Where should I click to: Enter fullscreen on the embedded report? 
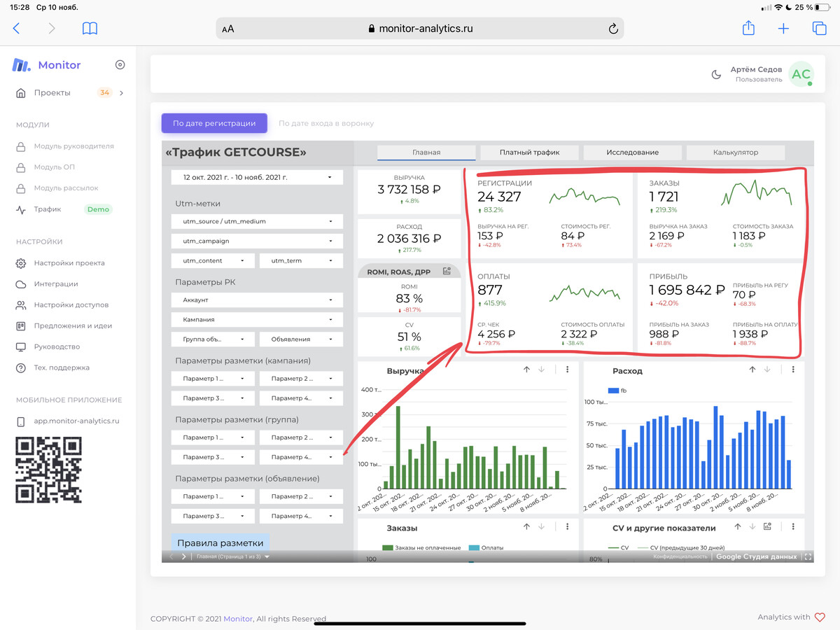pos(808,557)
